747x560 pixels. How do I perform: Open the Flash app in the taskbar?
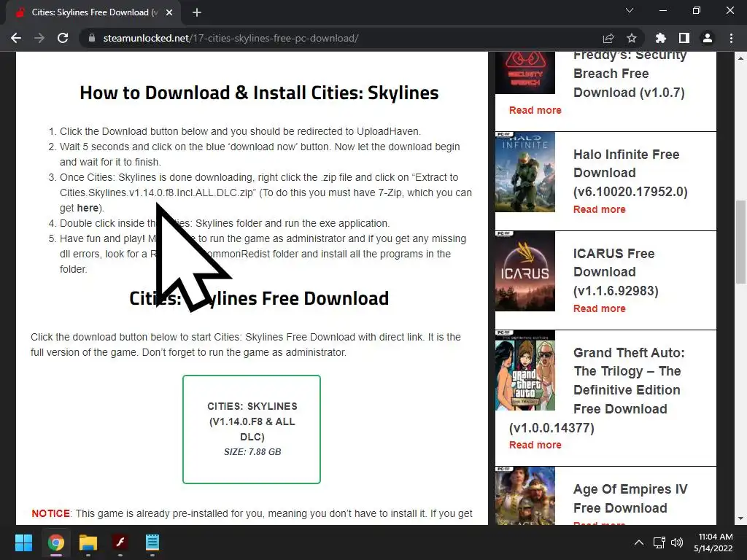120,542
